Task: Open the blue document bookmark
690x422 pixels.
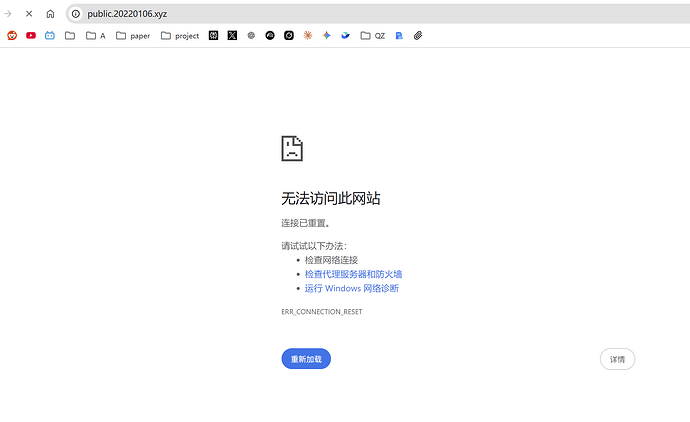Action: point(399,36)
